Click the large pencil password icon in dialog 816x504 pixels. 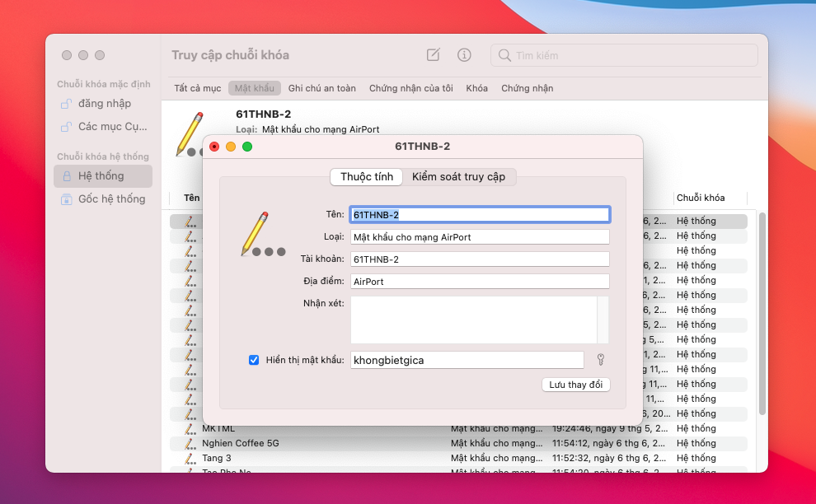(263, 235)
